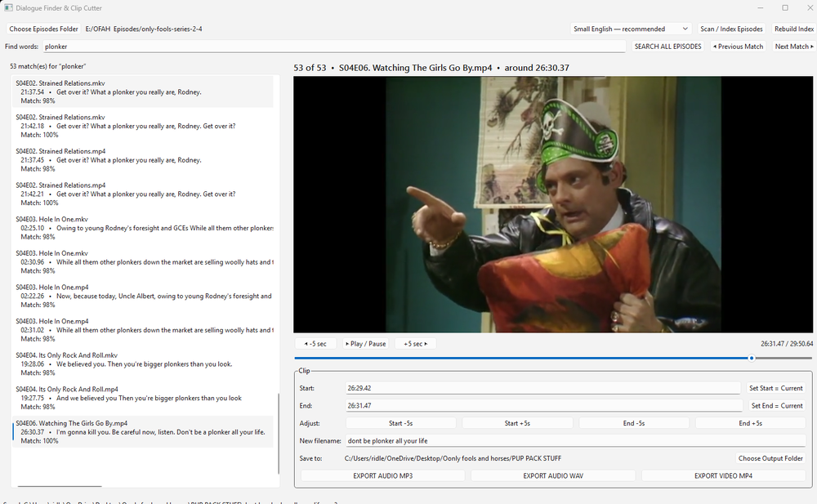Click the 53 match(es) count label
The image size is (817, 504).
pos(48,66)
